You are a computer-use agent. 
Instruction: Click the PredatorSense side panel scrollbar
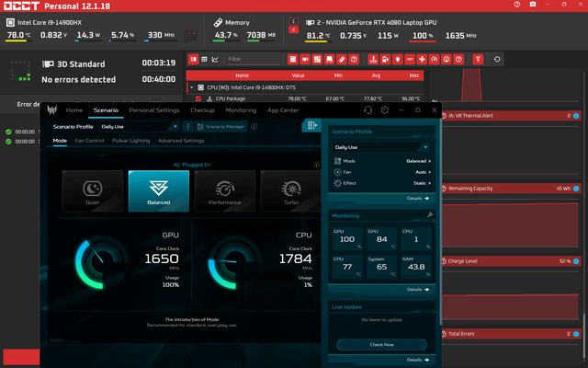point(440,222)
